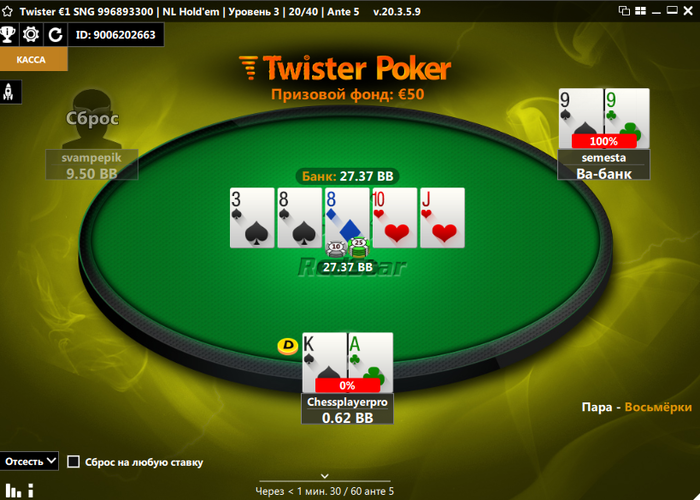
Task: Click the info icon beside statistics bars
Action: [x=31, y=490]
